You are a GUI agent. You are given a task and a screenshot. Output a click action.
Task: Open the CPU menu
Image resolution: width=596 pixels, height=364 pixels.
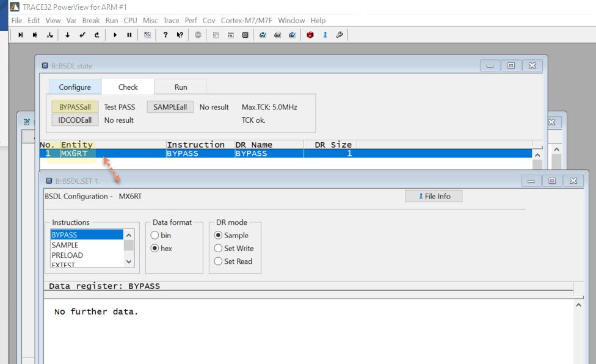(131, 21)
